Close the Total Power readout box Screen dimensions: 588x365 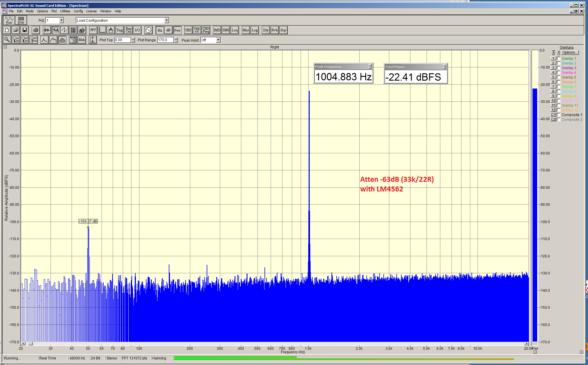(444, 67)
